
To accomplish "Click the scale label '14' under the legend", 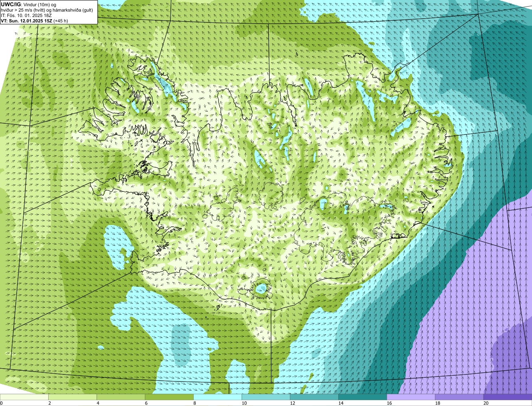I will coord(341,403).
